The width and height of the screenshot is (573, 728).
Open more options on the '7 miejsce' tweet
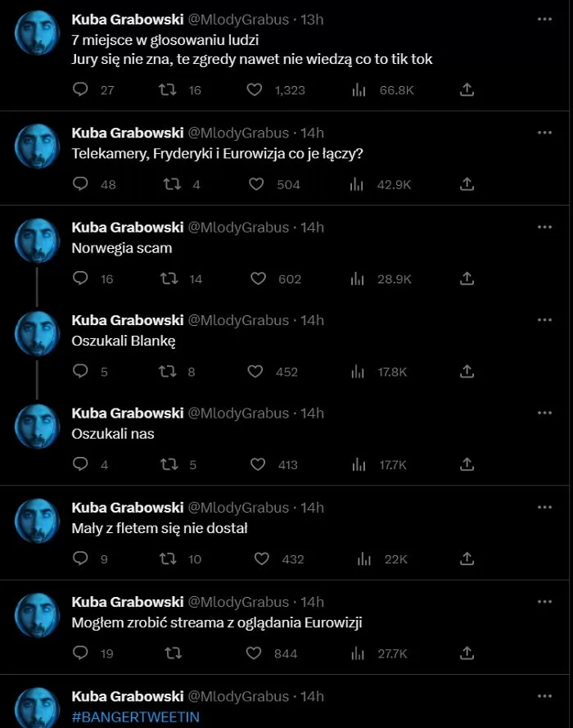(x=544, y=18)
